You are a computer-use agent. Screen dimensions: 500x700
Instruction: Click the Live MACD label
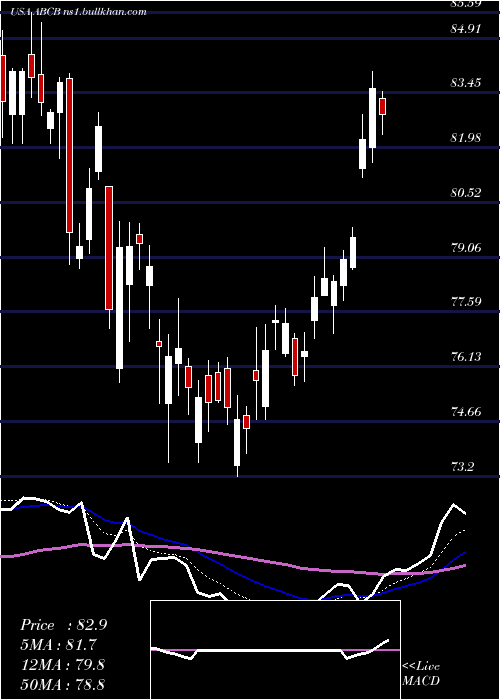point(421,674)
